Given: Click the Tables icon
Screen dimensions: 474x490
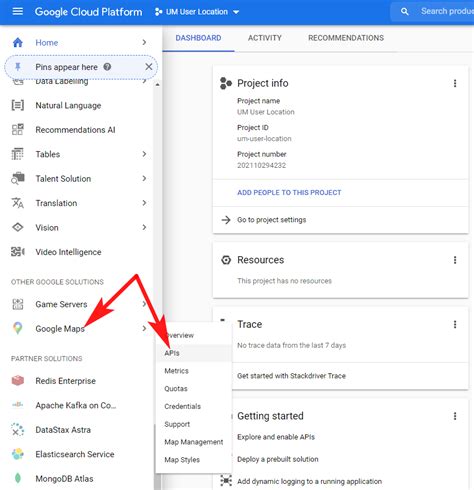Looking at the screenshot, I should (x=18, y=154).
